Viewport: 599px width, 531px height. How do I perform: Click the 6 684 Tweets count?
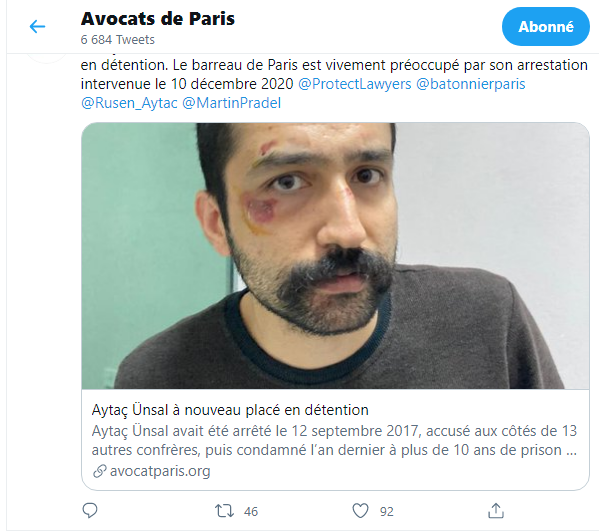(118, 40)
